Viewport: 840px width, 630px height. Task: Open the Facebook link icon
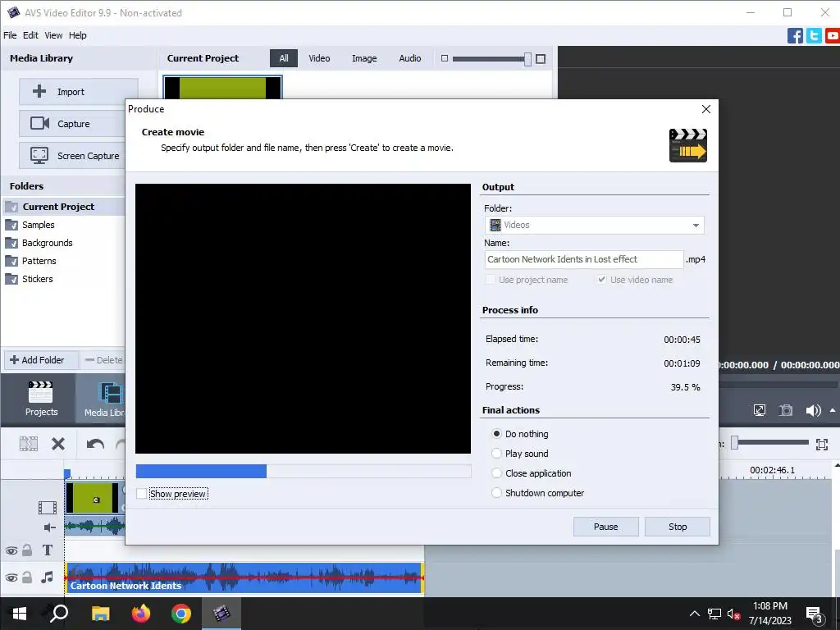pyautogui.click(x=795, y=36)
